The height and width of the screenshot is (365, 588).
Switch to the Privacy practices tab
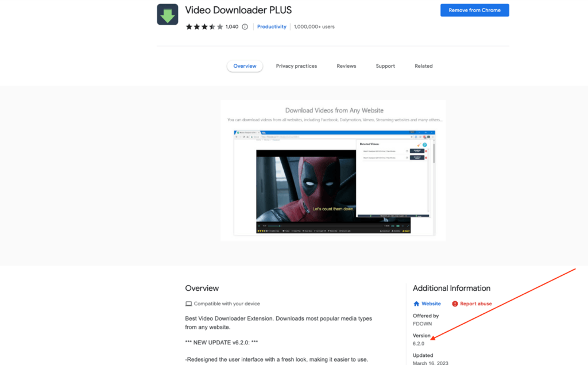point(296,66)
